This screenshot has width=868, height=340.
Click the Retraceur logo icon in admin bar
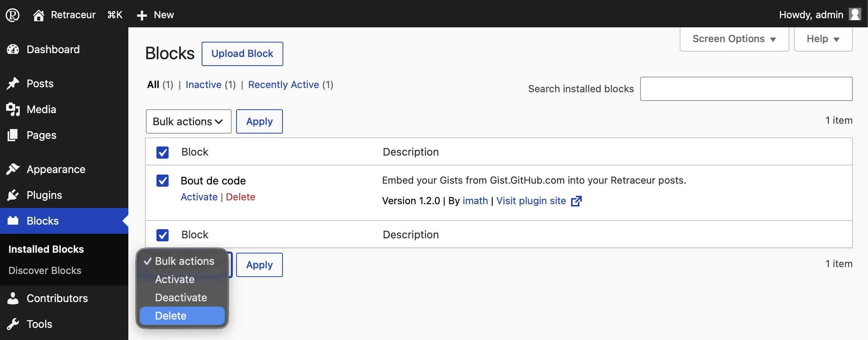pos(13,15)
